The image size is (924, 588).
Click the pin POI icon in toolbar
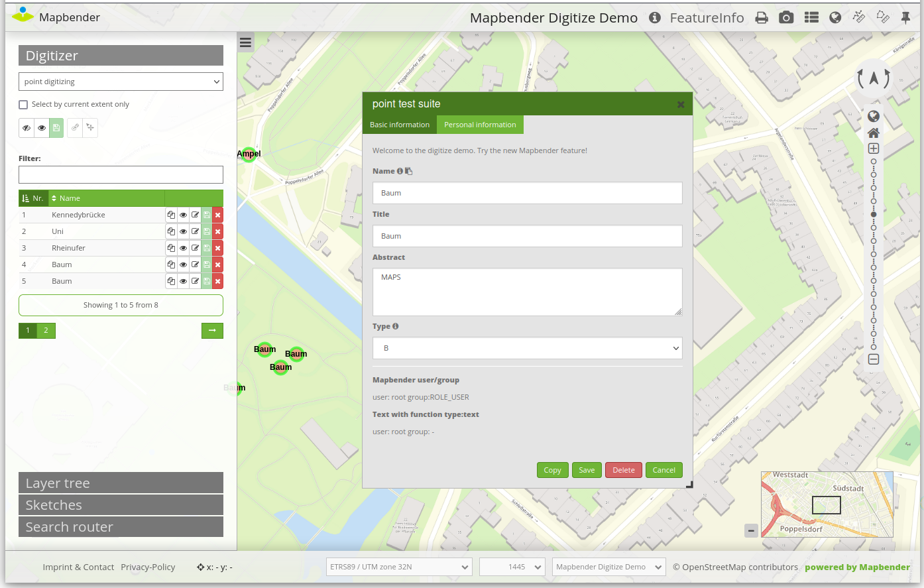click(905, 18)
